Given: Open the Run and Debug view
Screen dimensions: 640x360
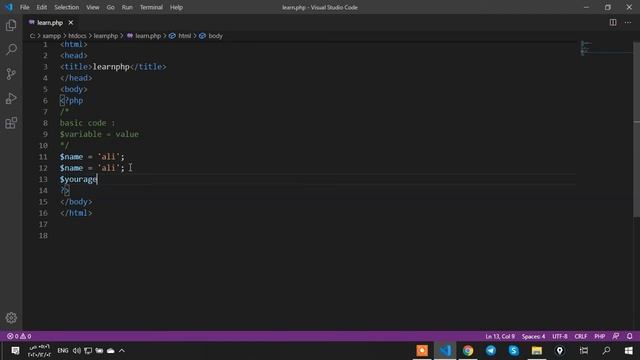Looking at the screenshot, I should tap(11, 98).
